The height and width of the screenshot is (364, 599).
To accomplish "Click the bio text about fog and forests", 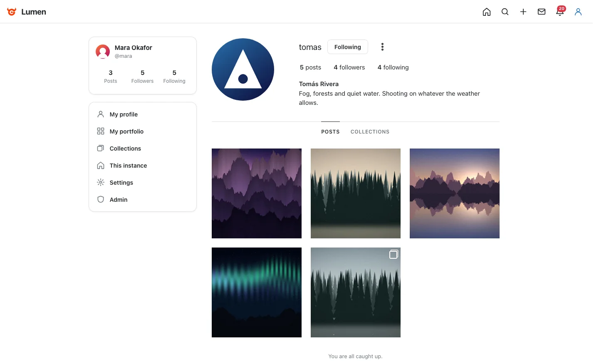I will pos(389,98).
